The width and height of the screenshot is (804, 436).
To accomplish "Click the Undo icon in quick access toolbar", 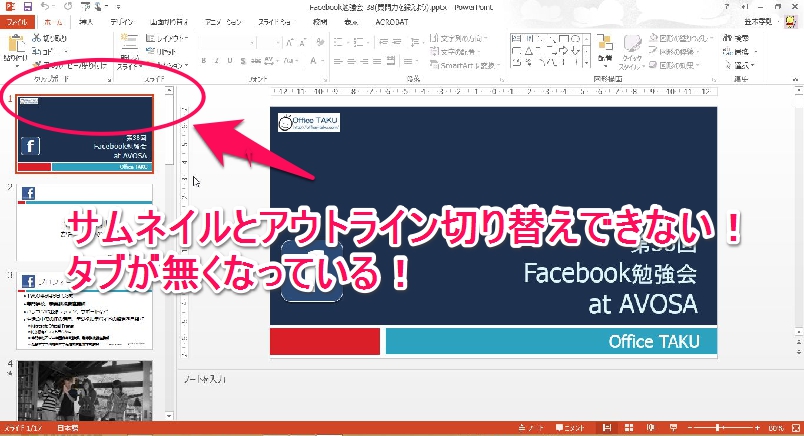I will click(46, 7).
